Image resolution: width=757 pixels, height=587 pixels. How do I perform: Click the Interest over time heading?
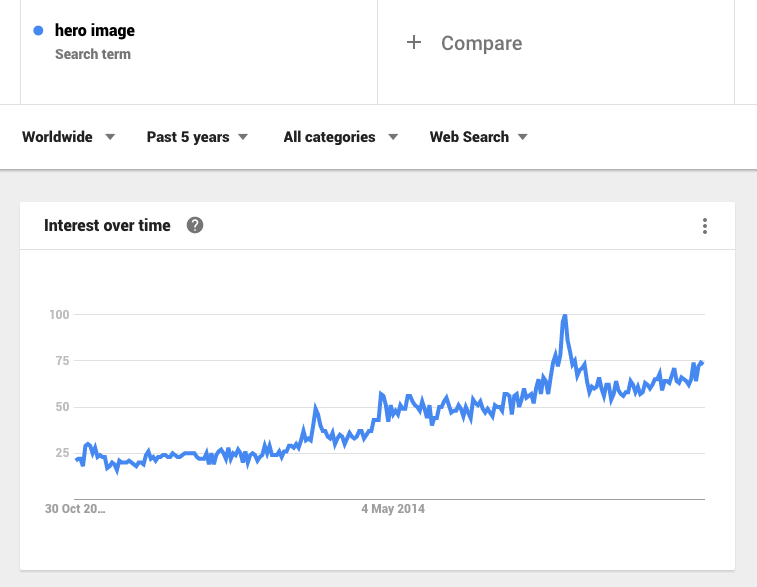pyautogui.click(x=107, y=225)
